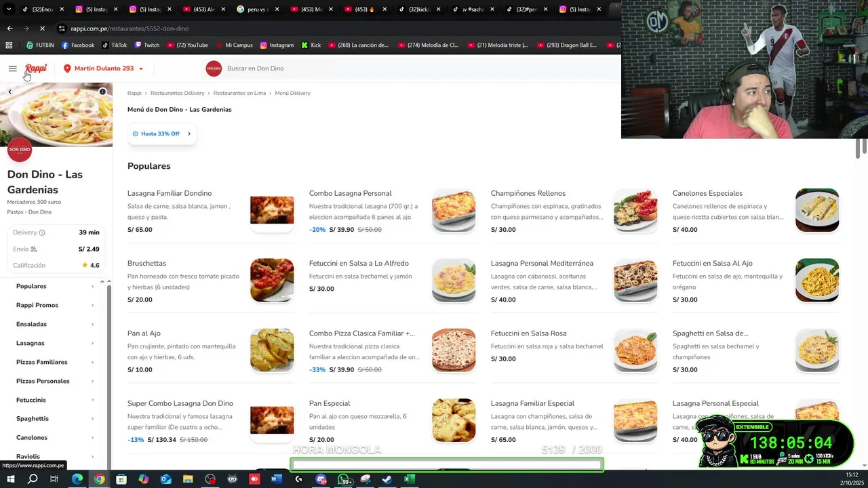The width and height of the screenshot is (868, 488).
Task: Expand the Populares category
Action: pos(55,286)
